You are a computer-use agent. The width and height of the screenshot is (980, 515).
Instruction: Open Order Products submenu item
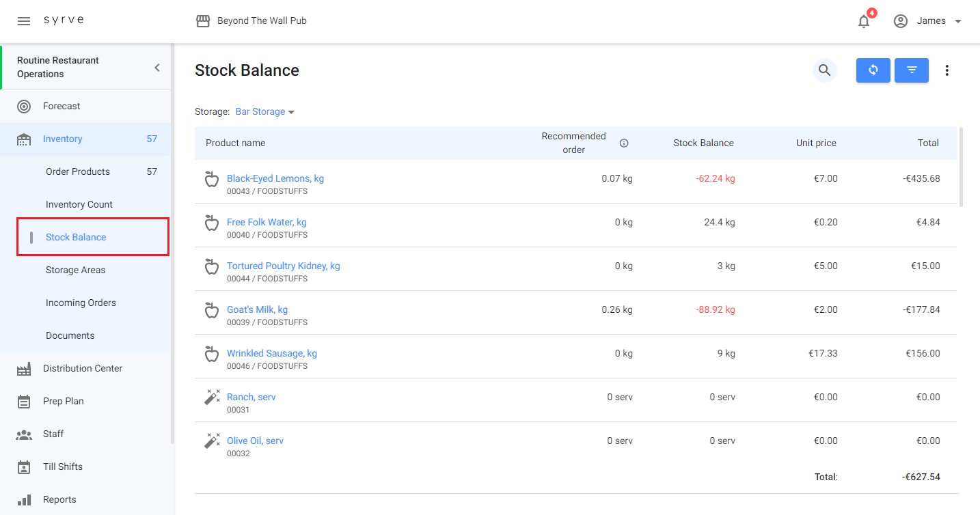tap(78, 172)
